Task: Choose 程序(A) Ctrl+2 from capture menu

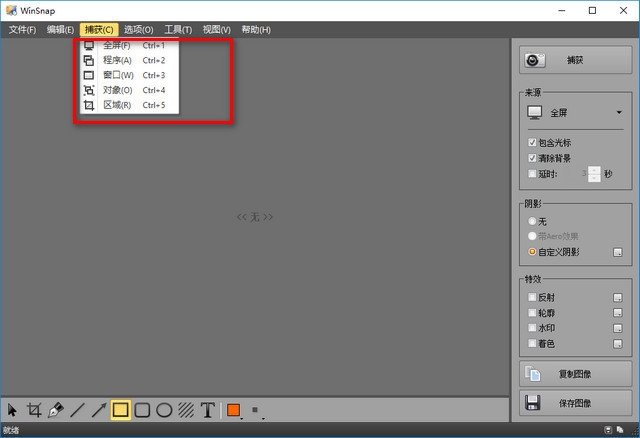Action: 130,60
